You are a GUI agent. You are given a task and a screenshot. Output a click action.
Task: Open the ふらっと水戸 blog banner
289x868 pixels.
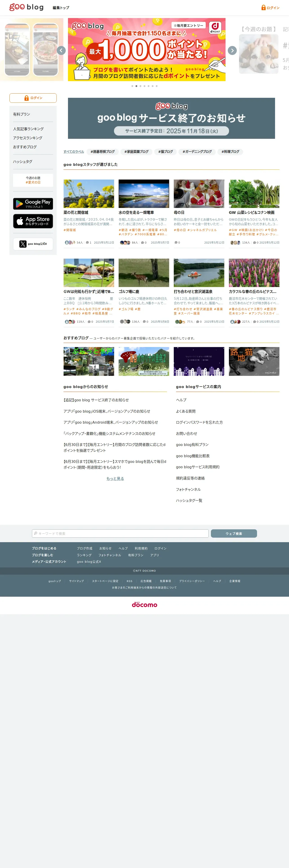pyautogui.click(x=89, y=362)
